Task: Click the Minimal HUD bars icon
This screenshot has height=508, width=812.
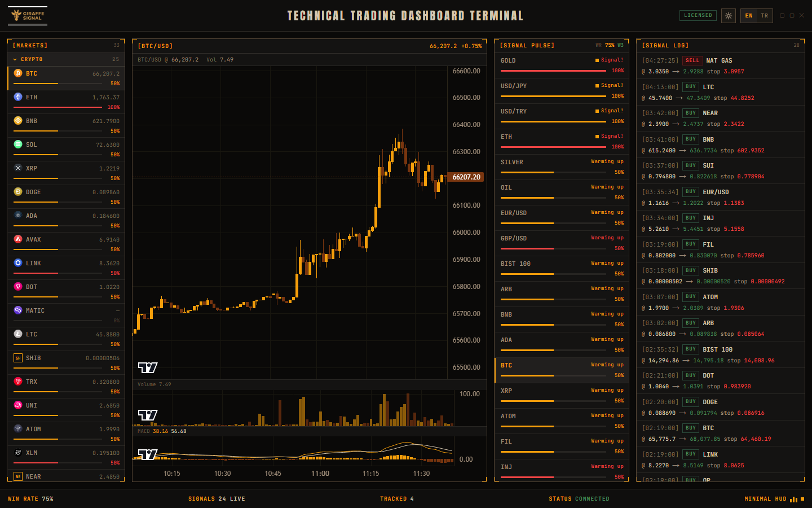Action: [x=793, y=499]
